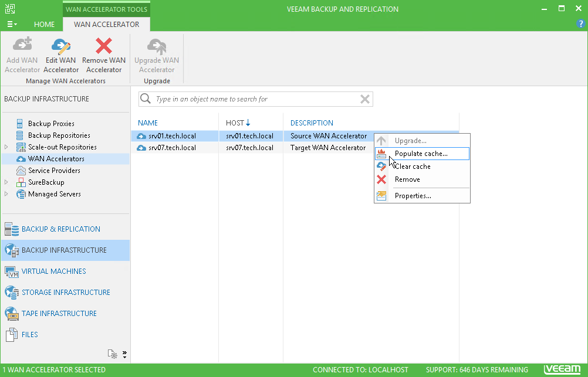Click srv07.tech.local host cell
The width and height of the screenshot is (588, 377).
coord(249,148)
